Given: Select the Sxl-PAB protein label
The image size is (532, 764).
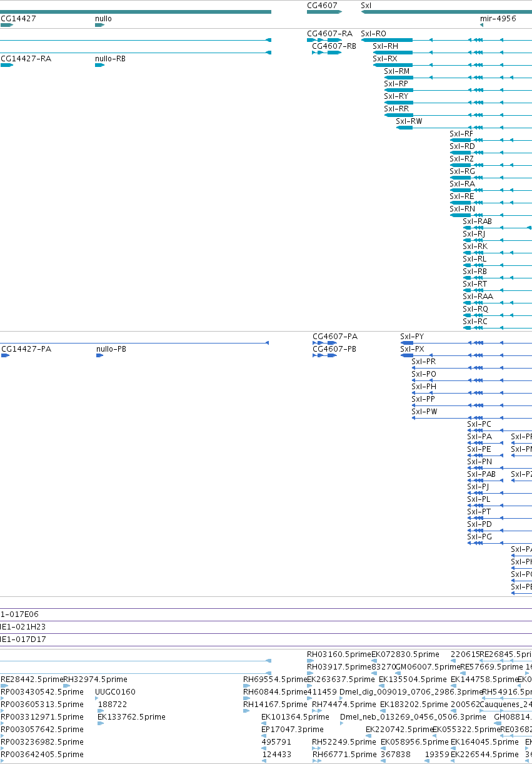Looking at the screenshot, I should (x=481, y=474).
